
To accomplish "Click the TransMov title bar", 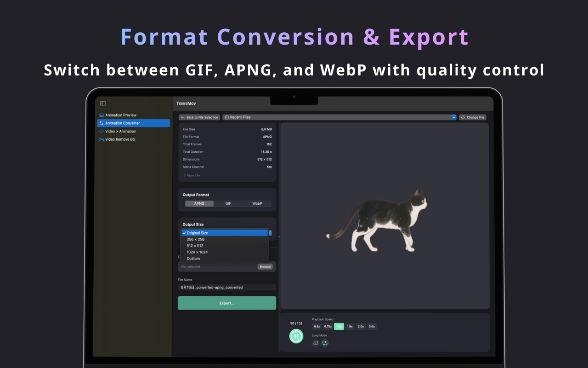I will pos(185,103).
